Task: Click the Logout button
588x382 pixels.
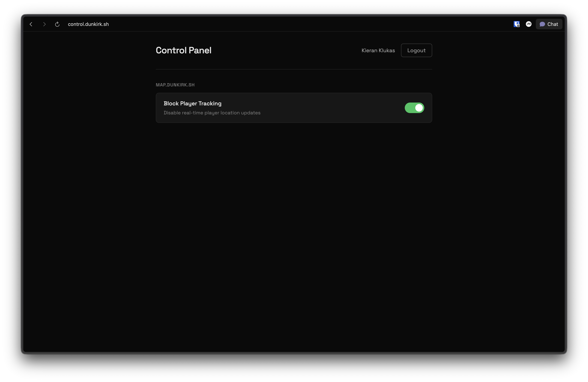Action: click(x=416, y=50)
